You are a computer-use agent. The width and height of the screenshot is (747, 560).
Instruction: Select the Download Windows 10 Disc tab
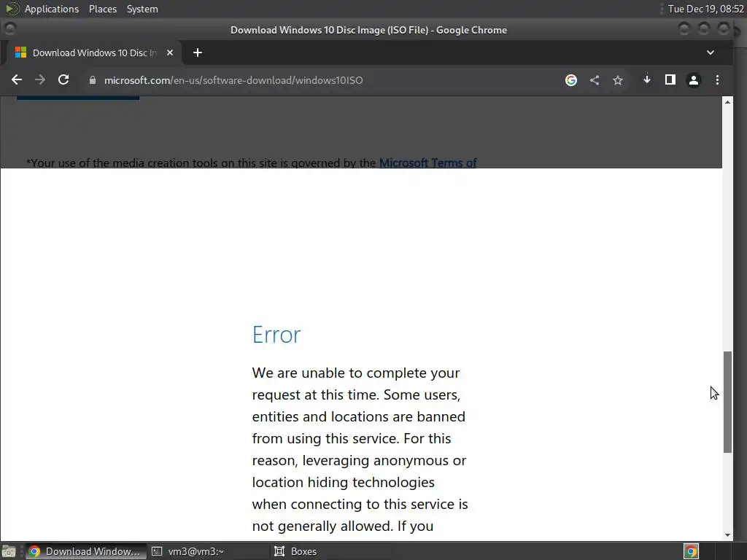[x=94, y=52]
